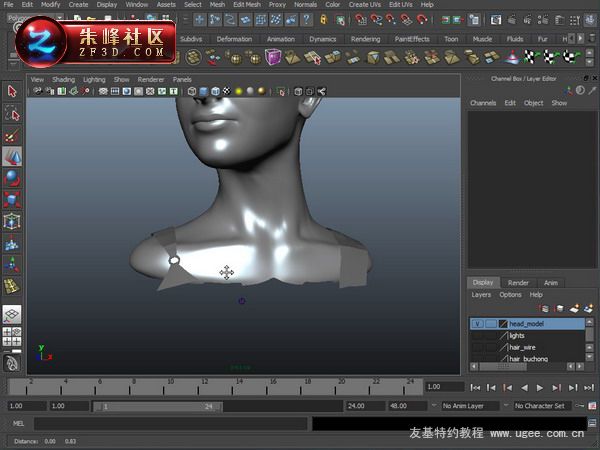Screen dimensions: 600x450
Task: Open viewport Lighting menu
Action: pos(94,80)
